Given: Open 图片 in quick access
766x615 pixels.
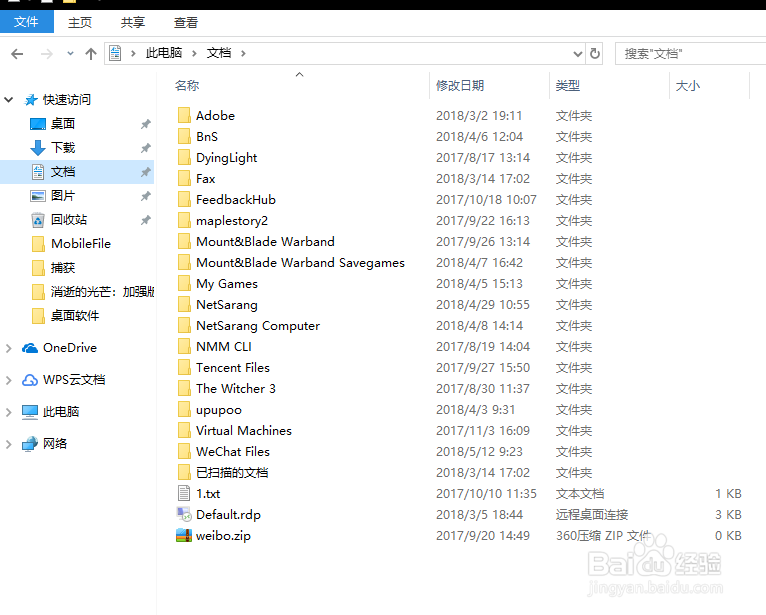Looking at the screenshot, I should [x=63, y=195].
